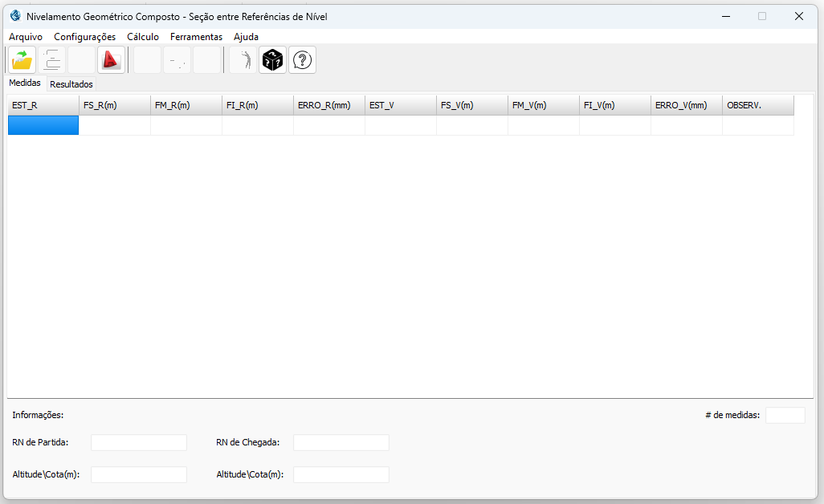Open the Configurações menu
The height and width of the screenshot is (504, 824).
pos(84,36)
